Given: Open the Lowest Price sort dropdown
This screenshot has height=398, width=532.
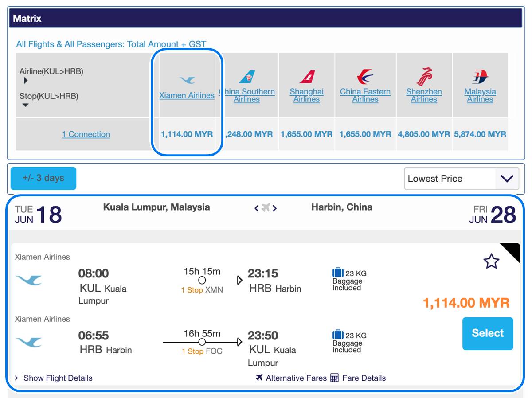Looking at the screenshot, I should [x=462, y=179].
